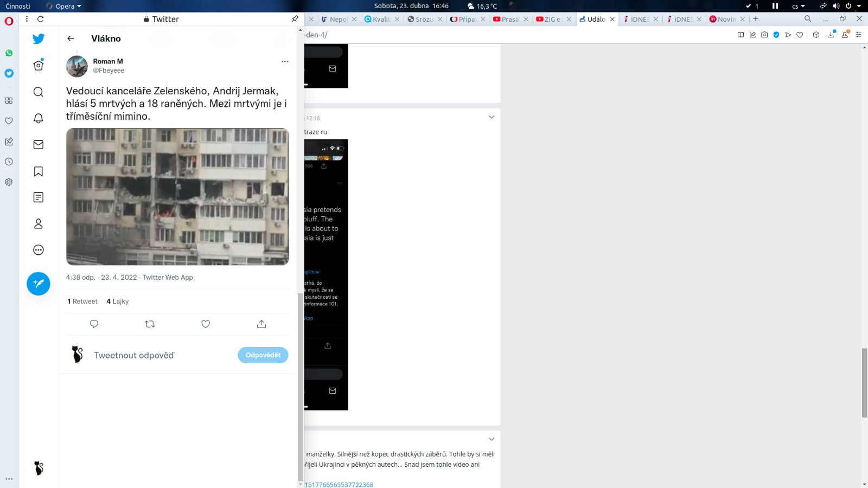Toggle the Opera ad blocker shield
This screenshot has height=488, width=868.
[x=776, y=35]
